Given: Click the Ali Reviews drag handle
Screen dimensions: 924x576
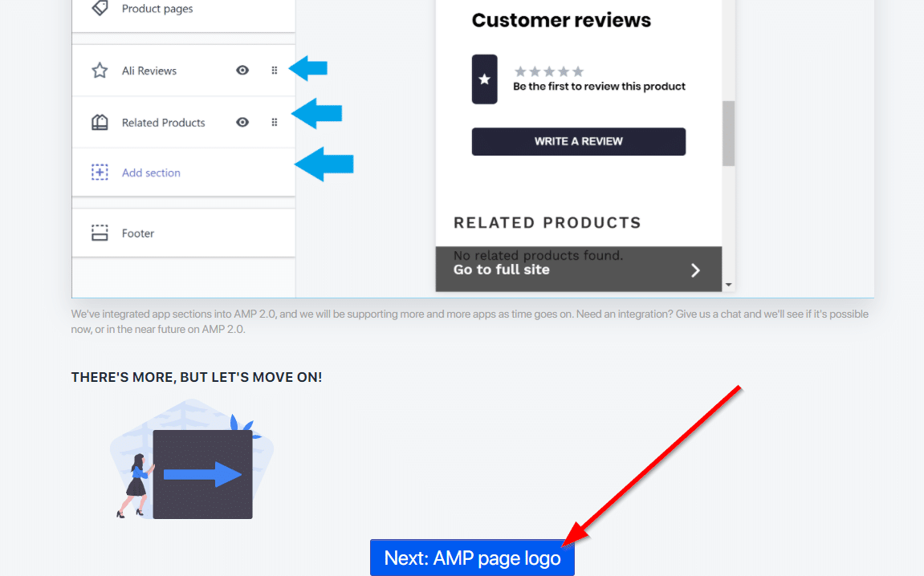Looking at the screenshot, I should point(275,71).
